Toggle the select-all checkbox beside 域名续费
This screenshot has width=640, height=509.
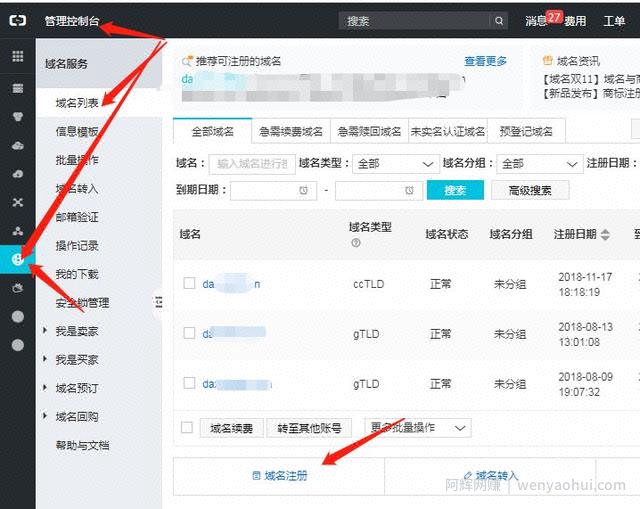187,427
